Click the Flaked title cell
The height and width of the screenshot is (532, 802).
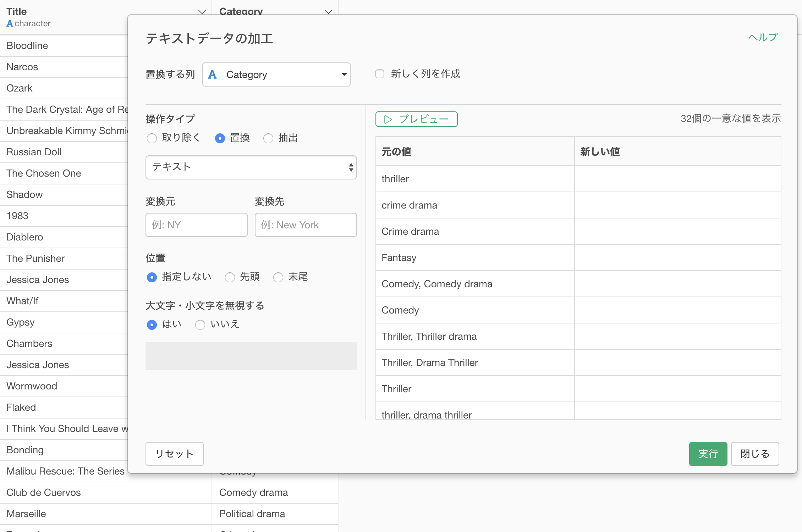tap(64, 408)
